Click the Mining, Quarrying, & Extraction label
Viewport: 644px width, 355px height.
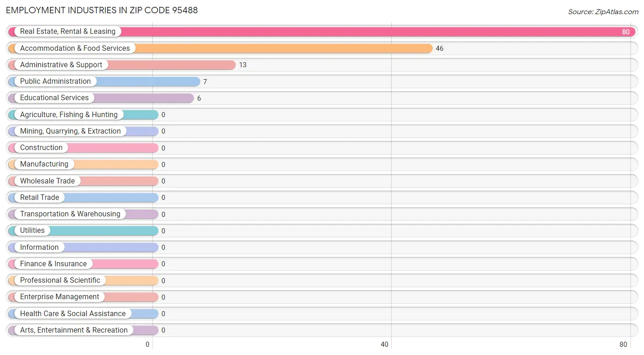pos(71,131)
